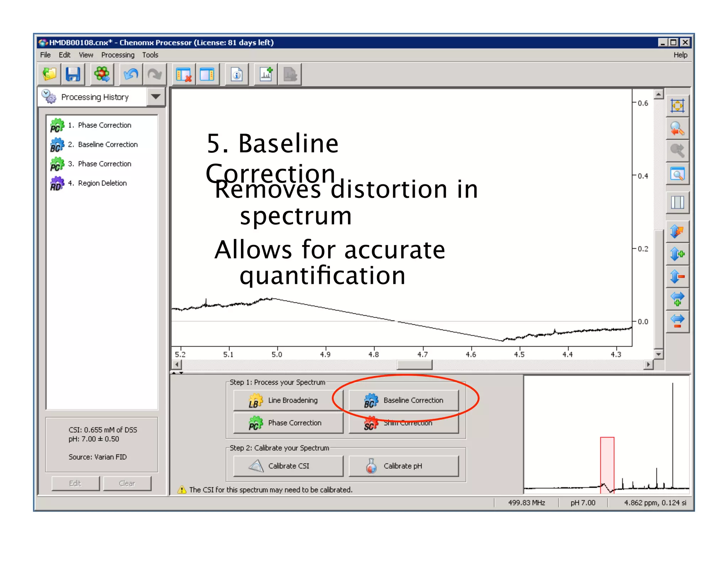Screen dimensions: 728x562
Task: Click the CSI may need calibration message
Action: 271,490
